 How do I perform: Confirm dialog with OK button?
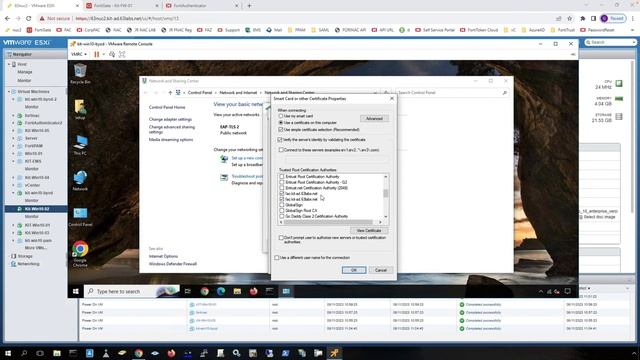(x=354, y=270)
